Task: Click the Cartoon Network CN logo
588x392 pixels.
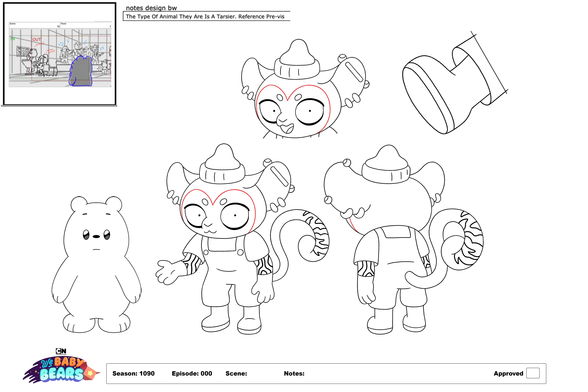Action: coord(61,351)
